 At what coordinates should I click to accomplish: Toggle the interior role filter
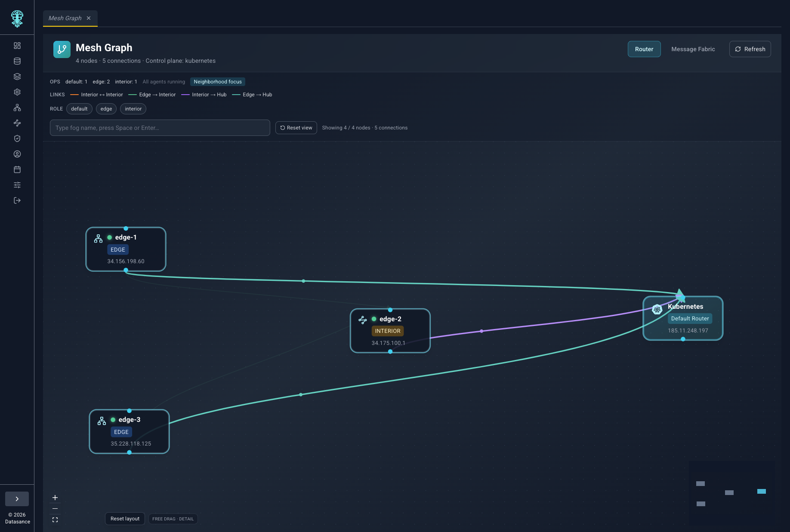pos(133,109)
